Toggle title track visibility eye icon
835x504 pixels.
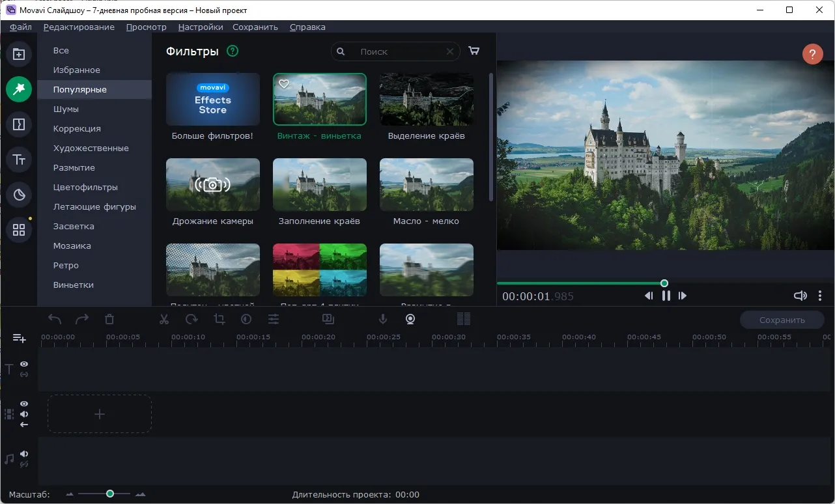click(x=24, y=364)
